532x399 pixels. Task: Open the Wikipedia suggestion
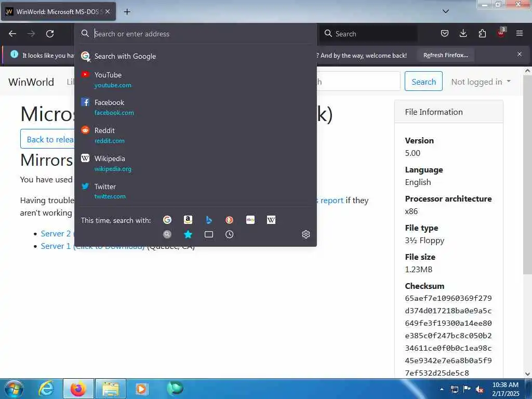pyautogui.click(x=195, y=163)
